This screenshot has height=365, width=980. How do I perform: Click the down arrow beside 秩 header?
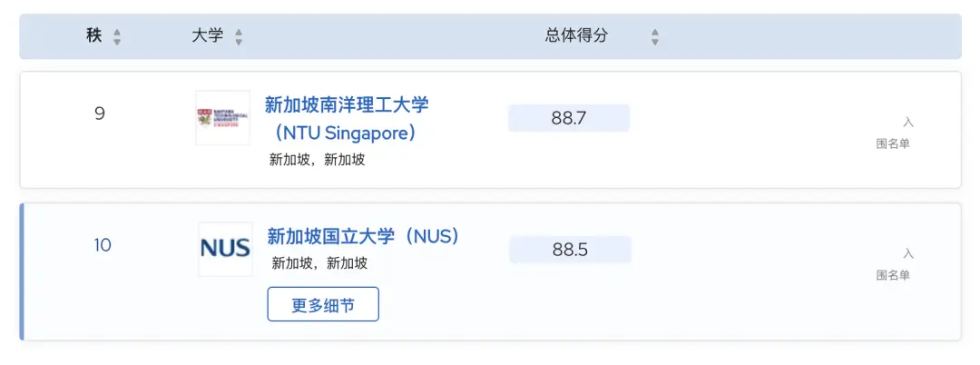(x=116, y=42)
